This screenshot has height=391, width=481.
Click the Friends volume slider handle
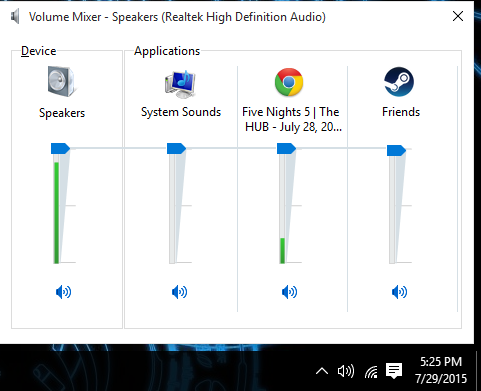396,150
